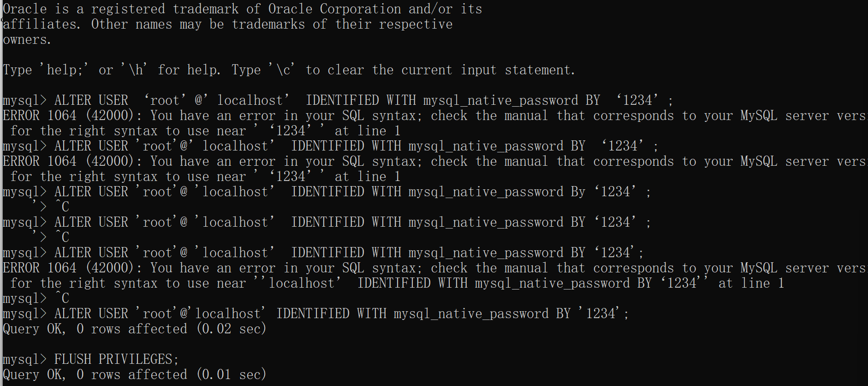Viewport: 868px width, 386px height.
Task: Click the 'Oracle is a registered trademark' line
Action: click(x=243, y=9)
